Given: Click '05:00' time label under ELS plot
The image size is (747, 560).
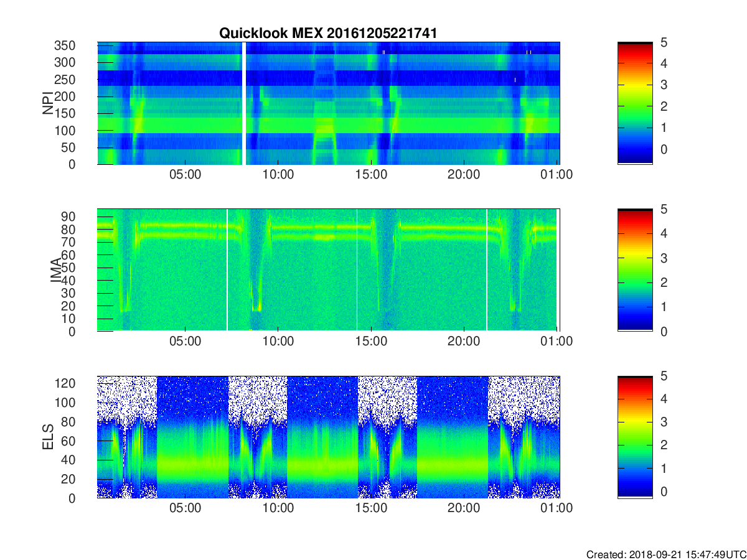Looking at the screenshot, I should click(186, 508).
